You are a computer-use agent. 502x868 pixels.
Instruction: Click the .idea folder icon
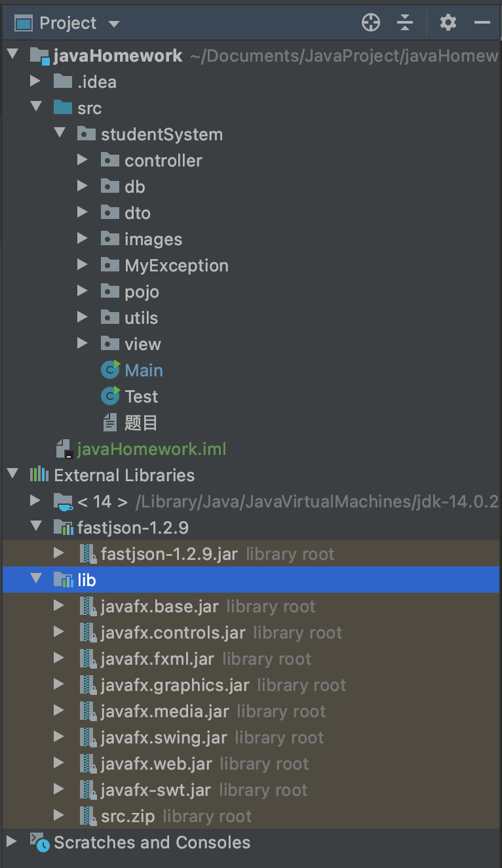[63, 81]
